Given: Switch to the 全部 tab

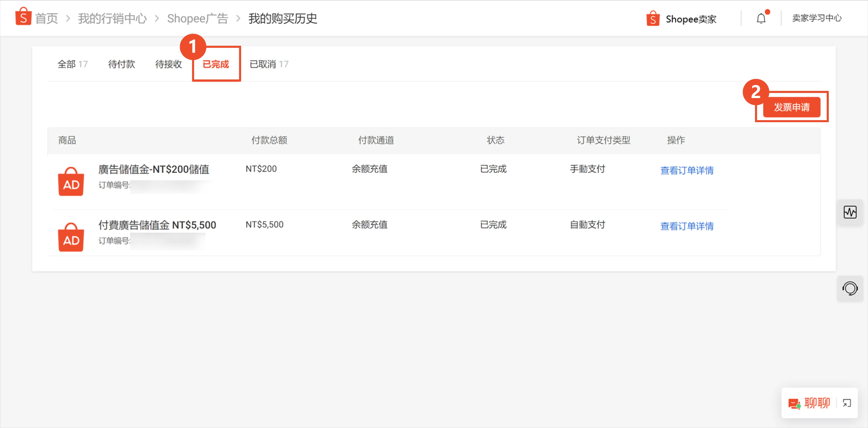Looking at the screenshot, I should tap(72, 64).
